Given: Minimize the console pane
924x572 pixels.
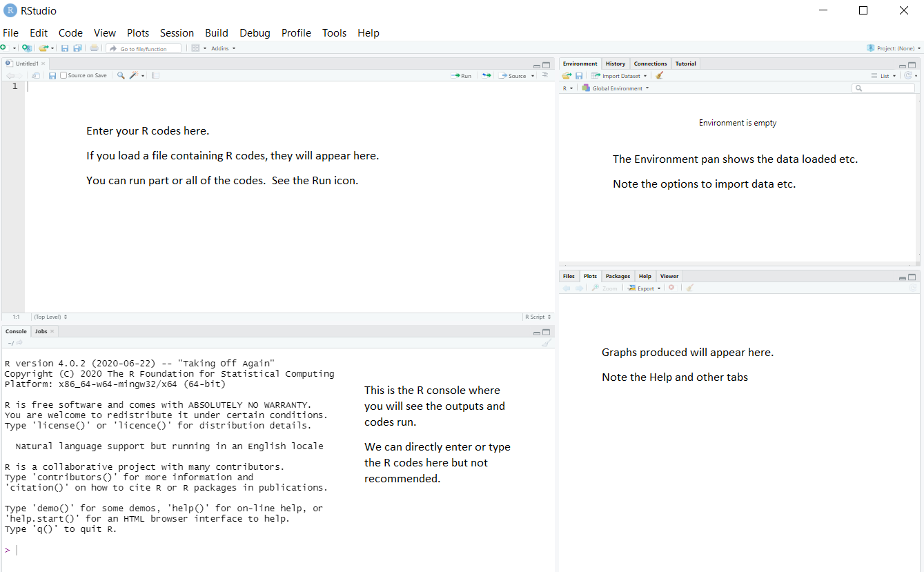Looking at the screenshot, I should click(537, 333).
